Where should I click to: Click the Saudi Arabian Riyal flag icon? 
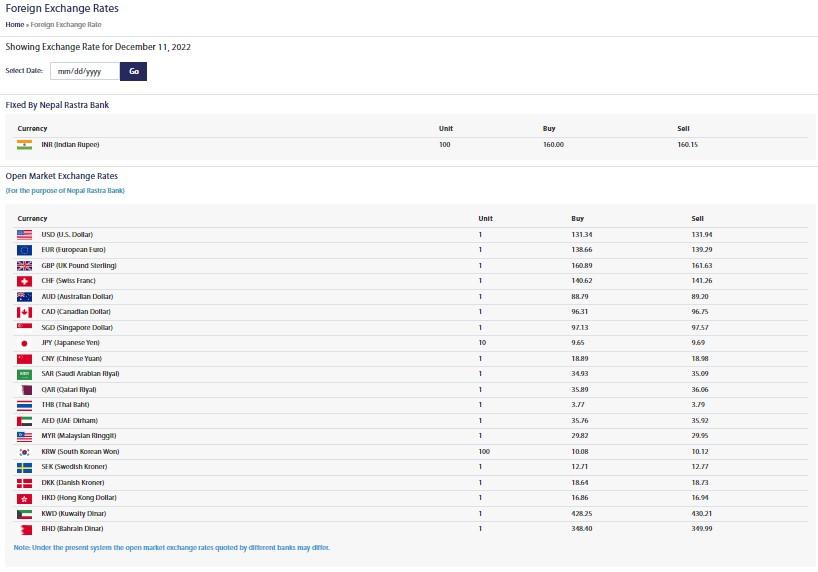(x=25, y=374)
